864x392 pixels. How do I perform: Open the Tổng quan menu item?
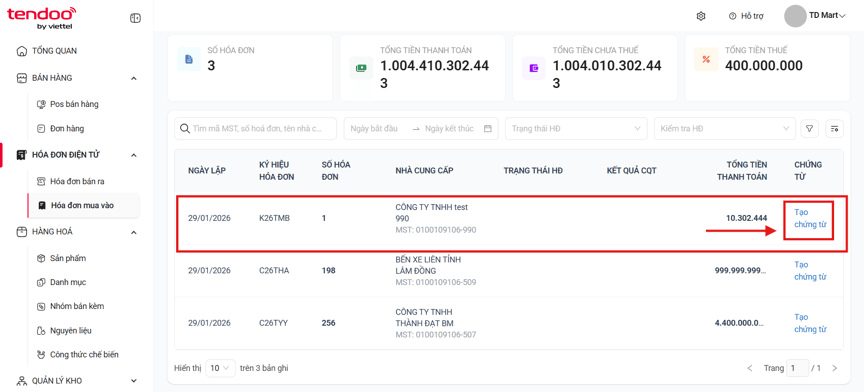tap(54, 51)
